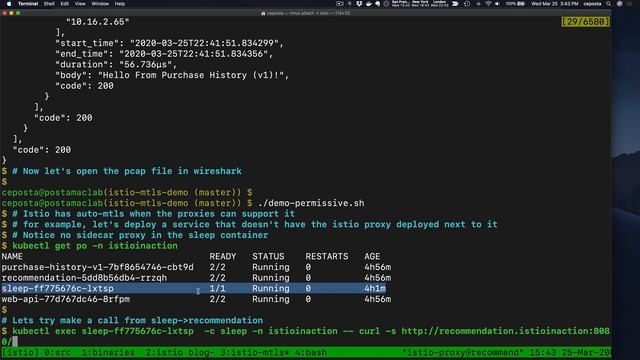
Task: Select tmux window 1:binaries in status bar
Action: point(108,352)
